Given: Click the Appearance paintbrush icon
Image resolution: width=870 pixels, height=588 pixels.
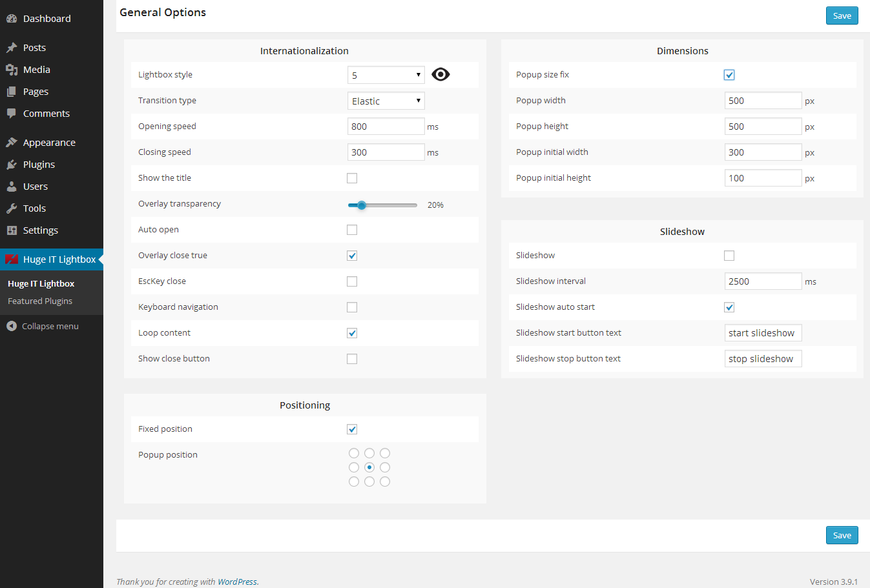Looking at the screenshot, I should click(12, 143).
